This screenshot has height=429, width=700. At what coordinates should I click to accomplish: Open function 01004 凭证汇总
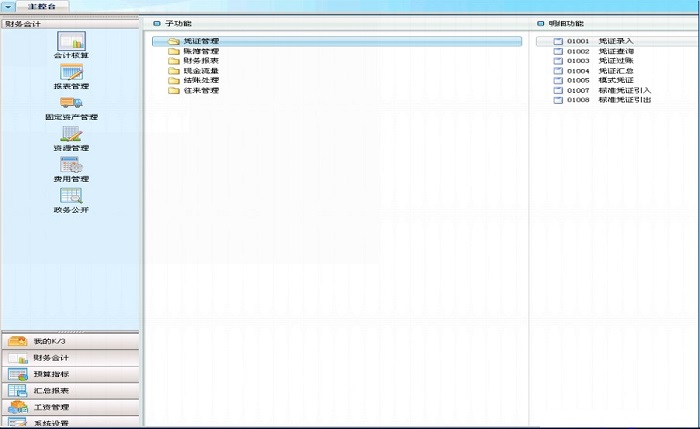pos(593,71)
